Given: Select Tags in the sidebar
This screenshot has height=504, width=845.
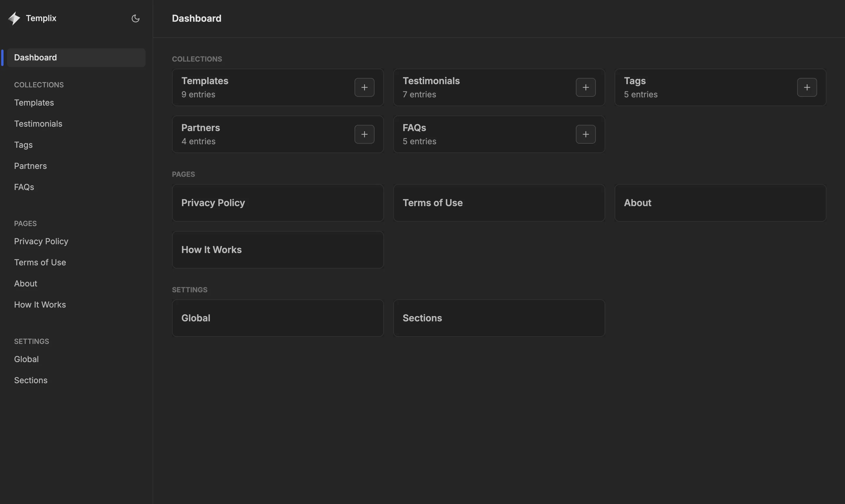Looking at the screenshot, I should [23, 145].
